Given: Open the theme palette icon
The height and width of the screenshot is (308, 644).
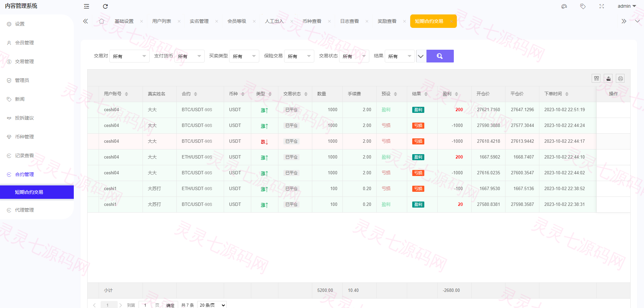Looking at the screenshot, I should pos(564,6).
